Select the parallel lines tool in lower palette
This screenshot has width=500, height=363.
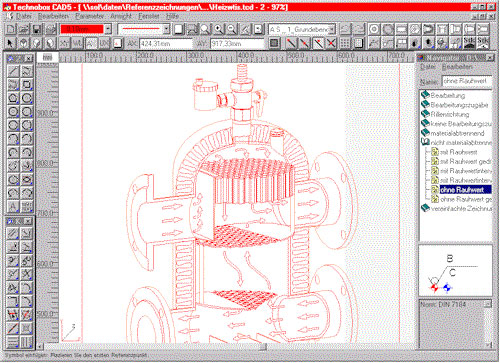pyautogui.click(x=13, y=233)
